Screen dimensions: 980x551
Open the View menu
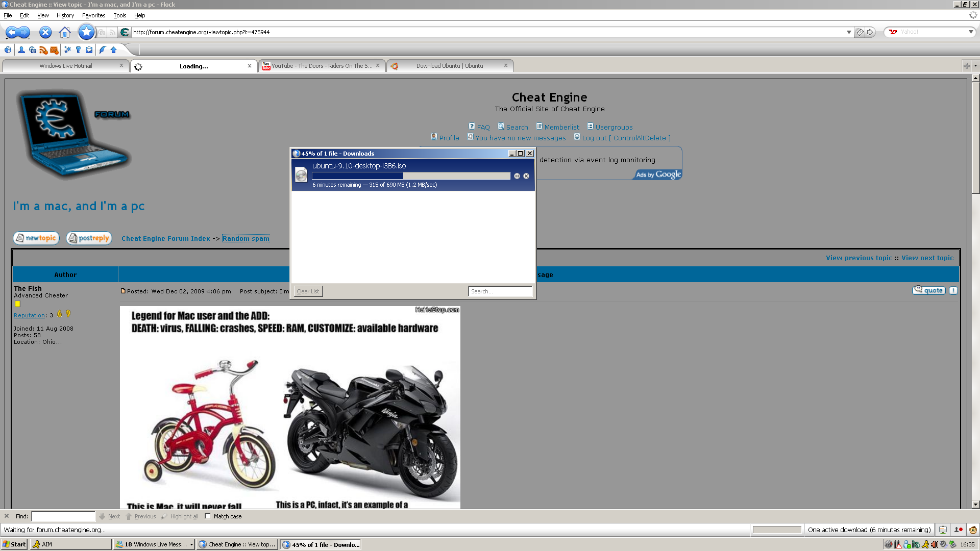[x=43, y=15]
